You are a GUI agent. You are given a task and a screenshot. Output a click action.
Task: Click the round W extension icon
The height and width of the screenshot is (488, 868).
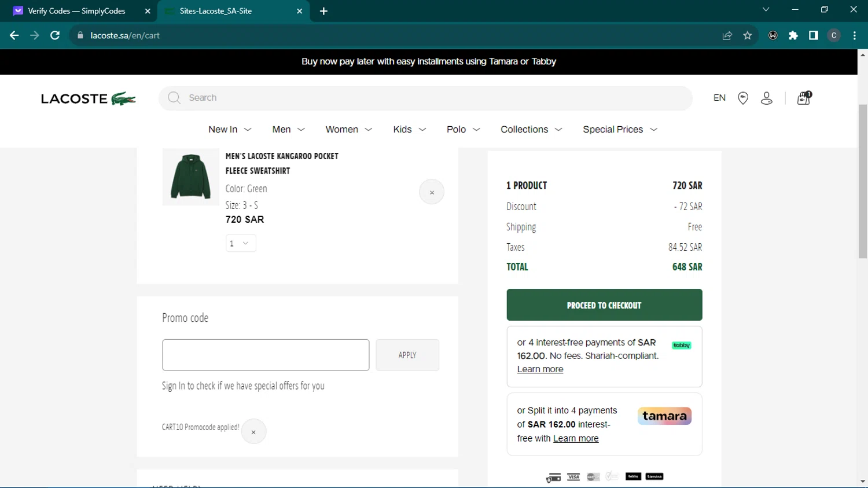(x=773, y=35)
